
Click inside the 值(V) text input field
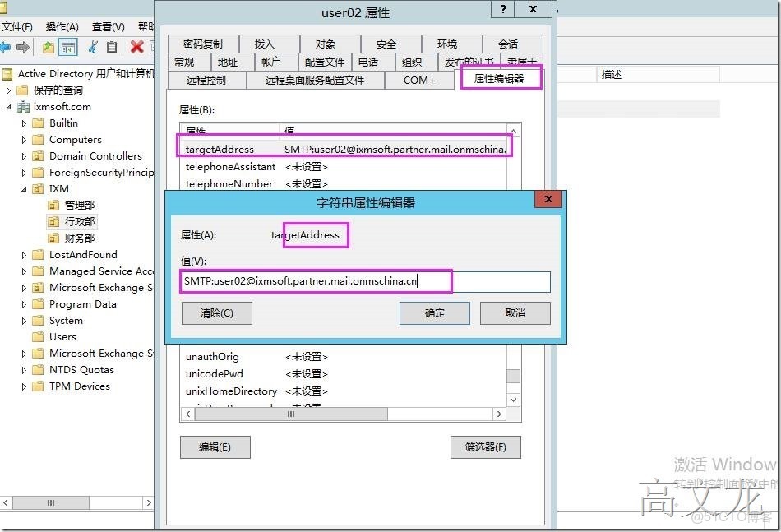coord(329,281)
